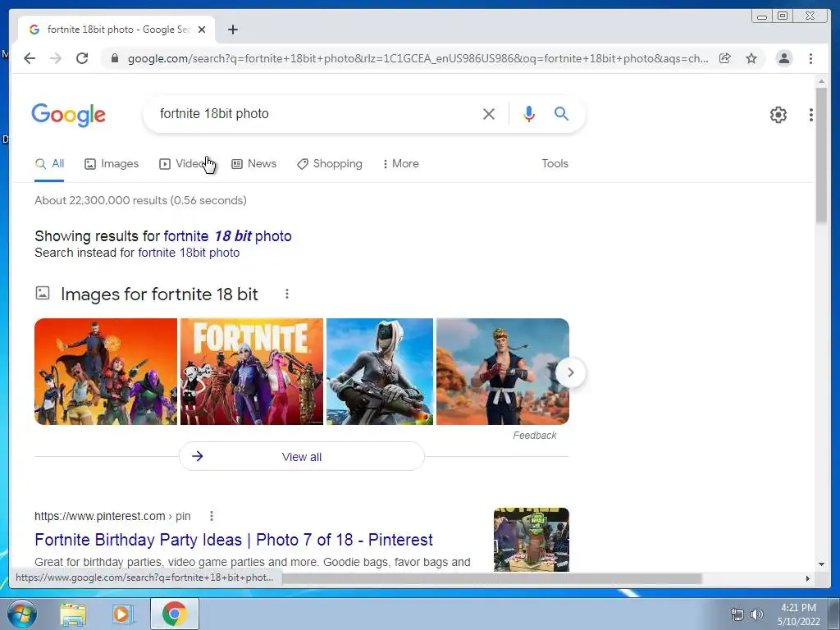
Task: Click the pinterest.com result URL text
Action: (x=112, y=516)
